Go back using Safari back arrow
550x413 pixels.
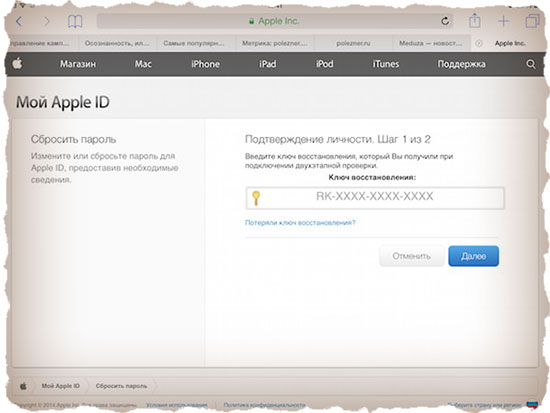pyautogui.click(x=19, y=22)
